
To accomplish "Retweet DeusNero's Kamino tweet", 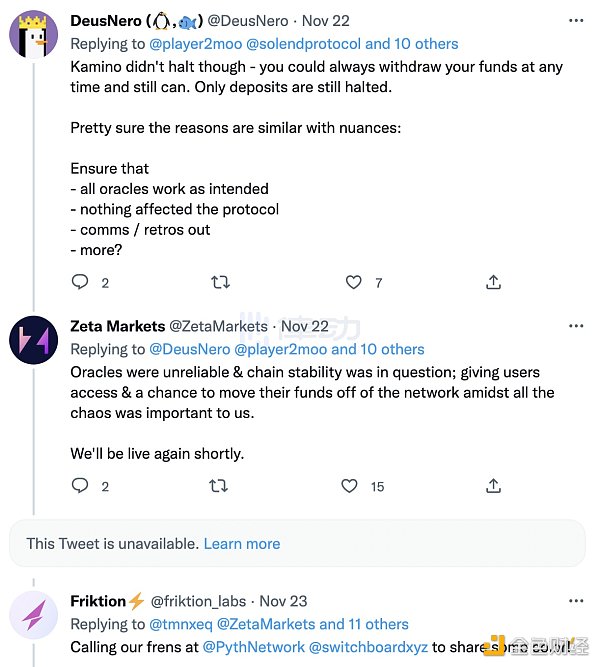I will pos(220,283).
